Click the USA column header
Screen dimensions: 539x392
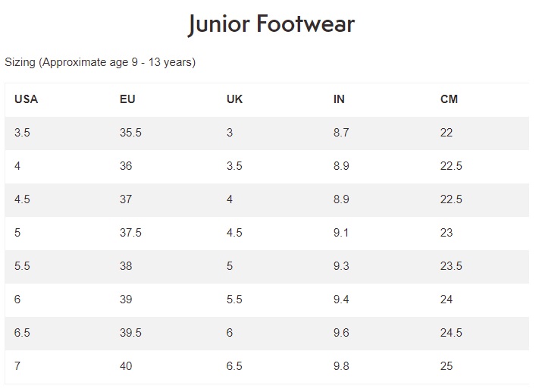coord(26,99)
